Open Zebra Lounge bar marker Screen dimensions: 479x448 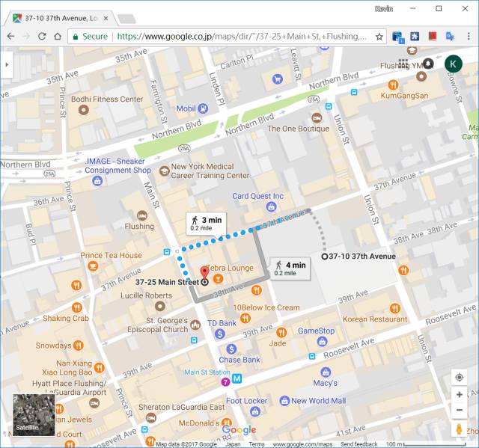218,278
